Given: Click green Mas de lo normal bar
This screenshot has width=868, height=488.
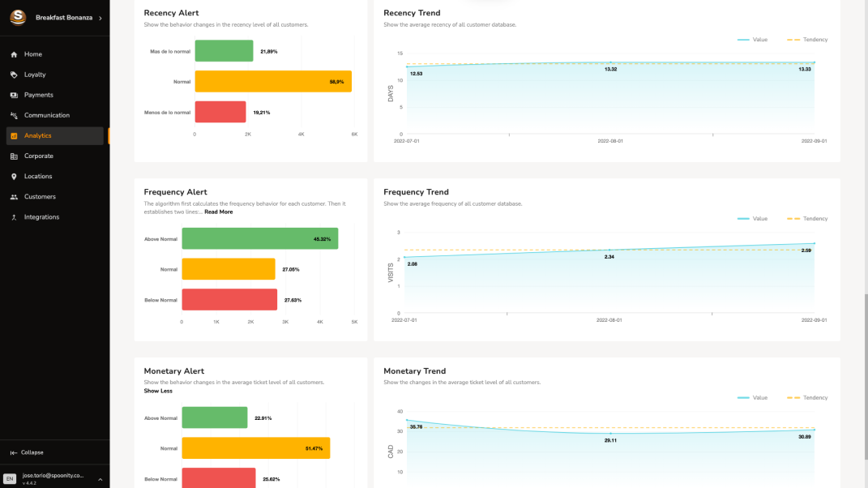Looking at the screenshot, I should (224, 51).
